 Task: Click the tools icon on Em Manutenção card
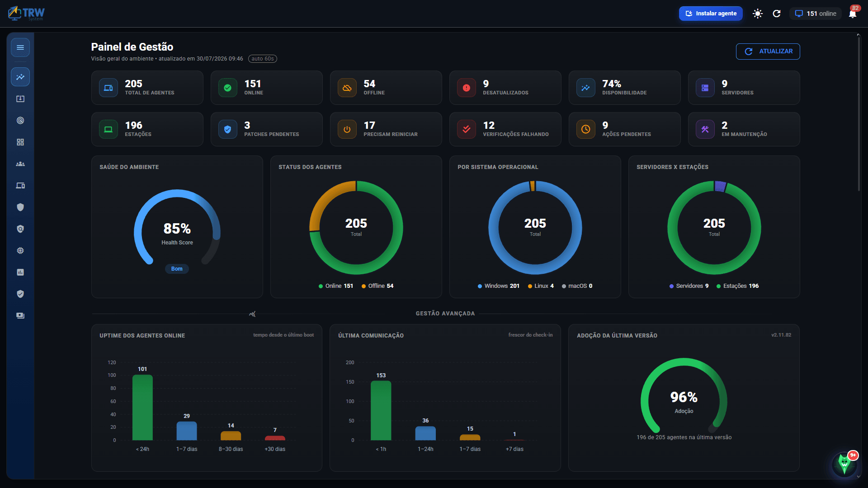click(705, 129)
